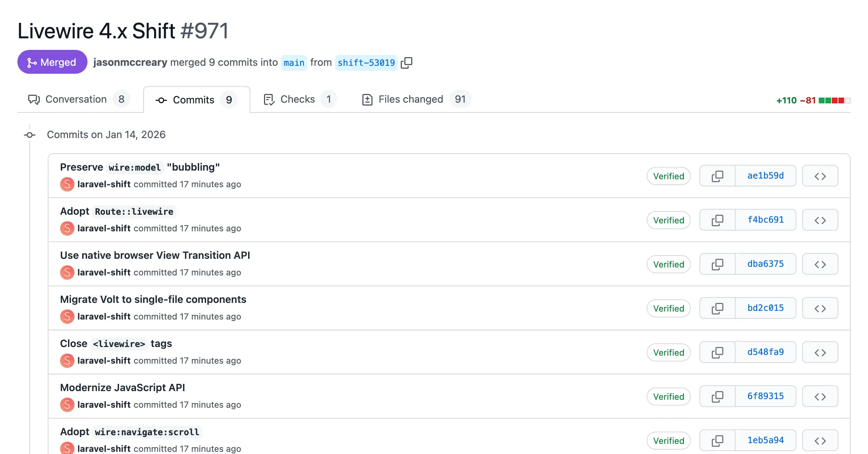Browse code at commit dba6375
Viewport: 868px width, 454px height.
tap(820, 264)
